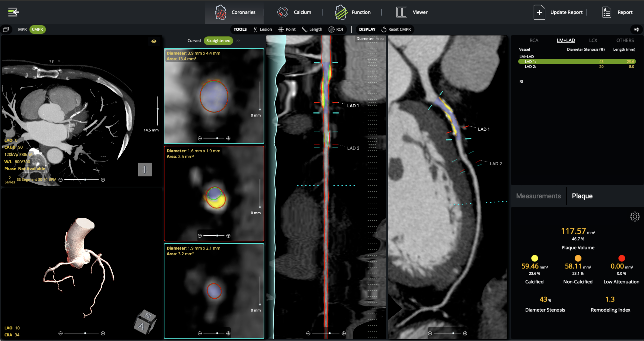Switch to MPR view mode

(22, 29)
